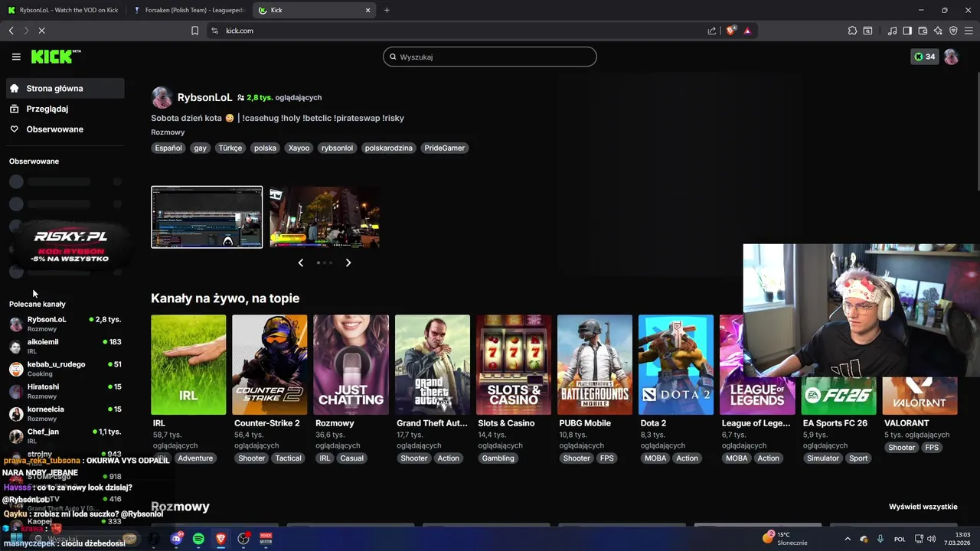Open Voicemeeter from the taskbar
The image size is (980, 551).
coord(266,539)
